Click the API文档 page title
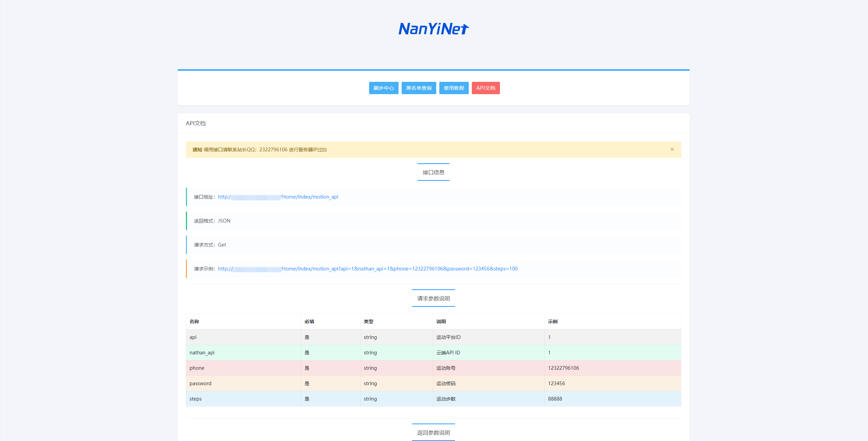Screen dimensions: 868x441 click(196, 123)
